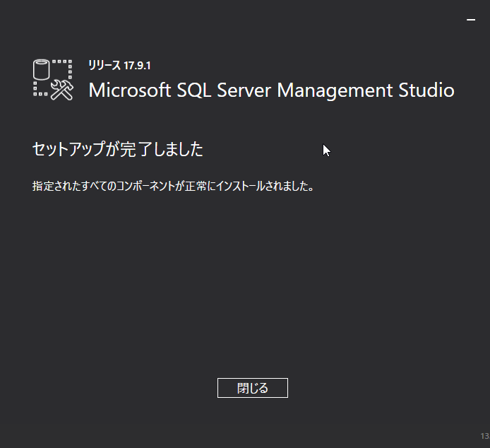Click the word Studio in the title
Screen dimensions: 490x448
[426, 90]
